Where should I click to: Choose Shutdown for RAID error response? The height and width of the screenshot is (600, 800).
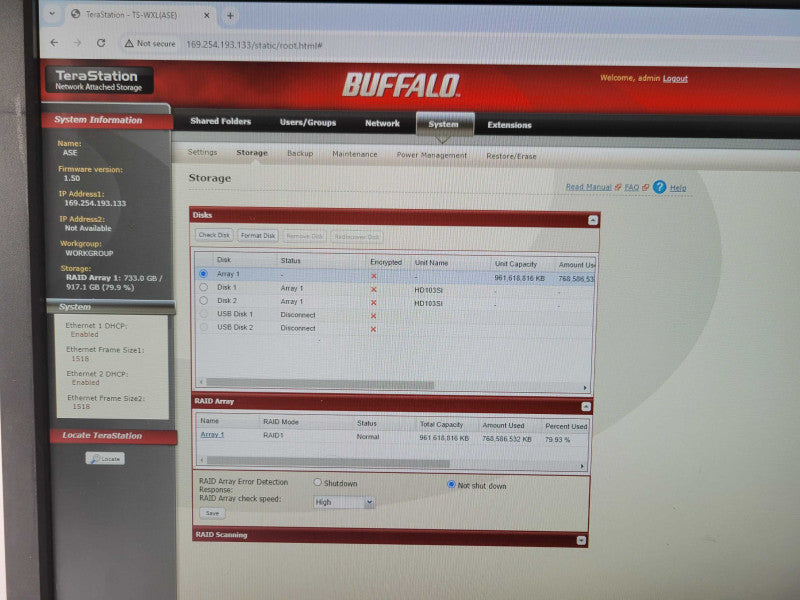tap(317, 482)
